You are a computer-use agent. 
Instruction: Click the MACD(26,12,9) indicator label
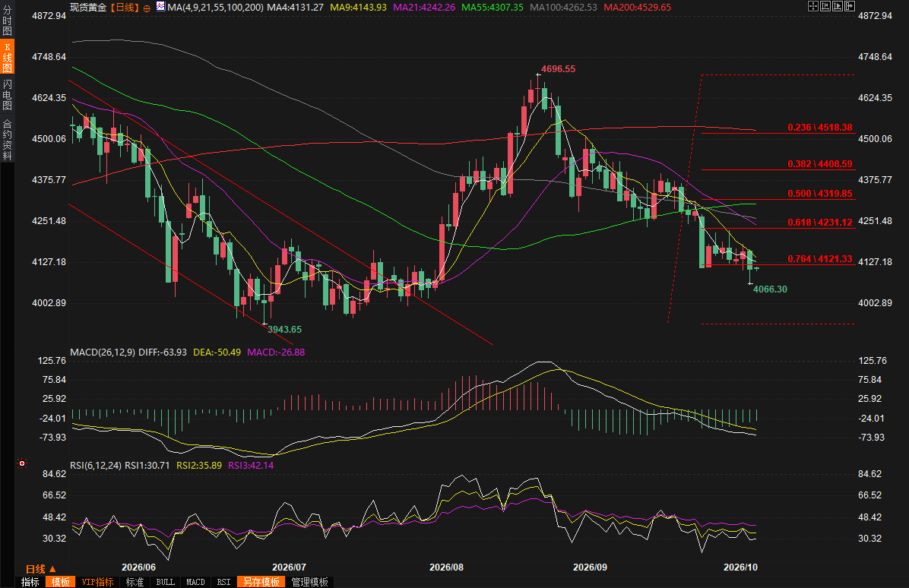(103, 352)
